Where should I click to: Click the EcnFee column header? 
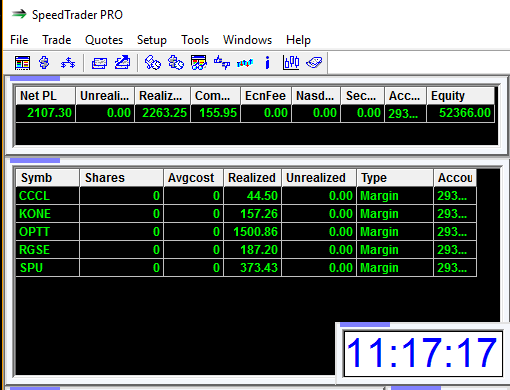(266, 96)
